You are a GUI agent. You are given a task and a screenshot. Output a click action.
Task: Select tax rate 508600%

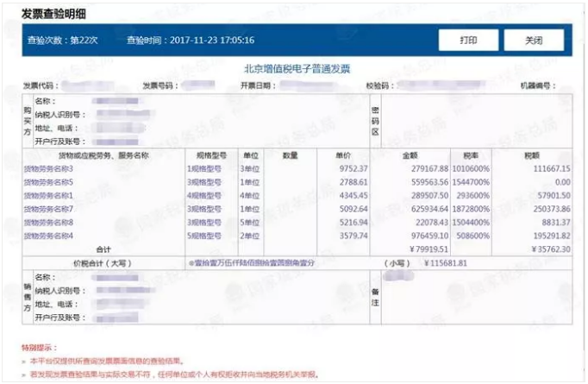[473, 236]
